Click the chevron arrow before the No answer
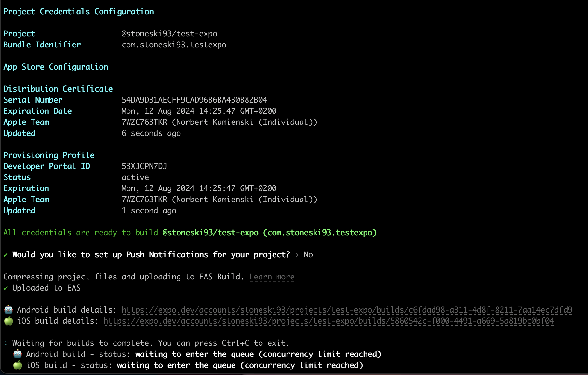Image resolution: width=588 pixels, height=375 pixels. coord(297,255)
